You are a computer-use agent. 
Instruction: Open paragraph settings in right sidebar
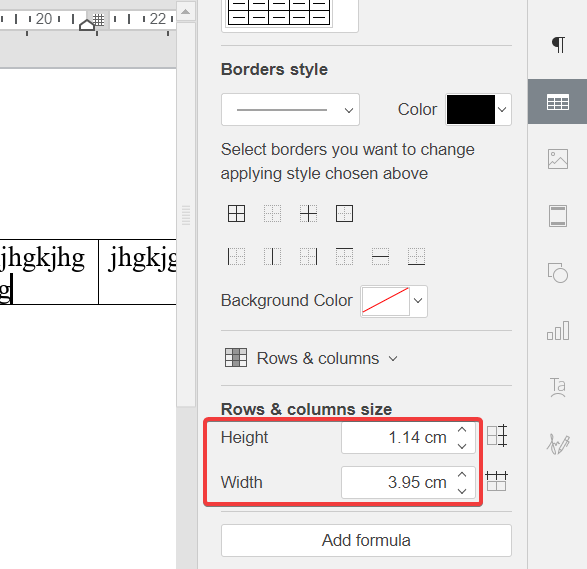558,45
